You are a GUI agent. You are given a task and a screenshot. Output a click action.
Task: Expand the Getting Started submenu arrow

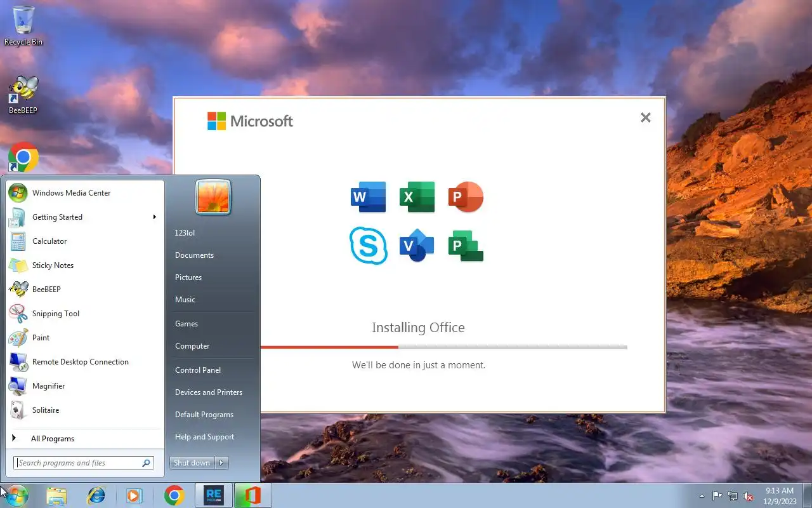coord(154,217)
